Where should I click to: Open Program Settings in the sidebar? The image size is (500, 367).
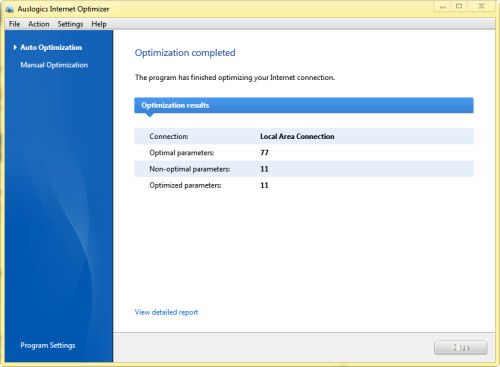(48, 345)
